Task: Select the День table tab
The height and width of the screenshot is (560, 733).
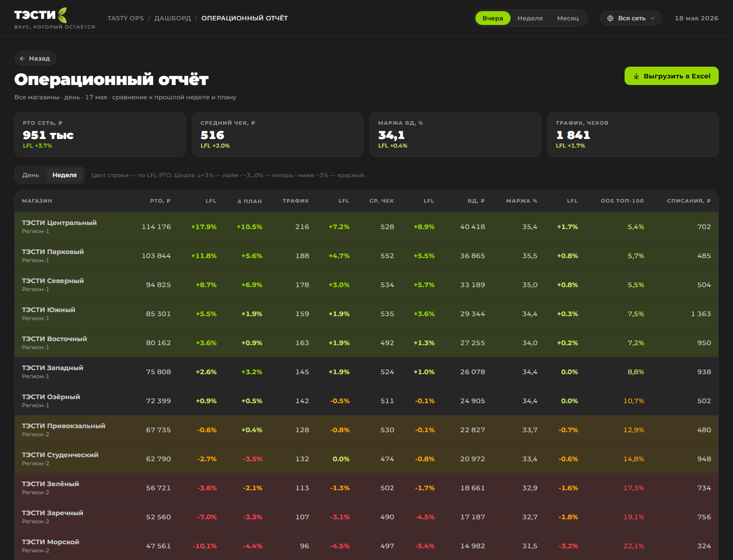Action: [x=31, y=175]
